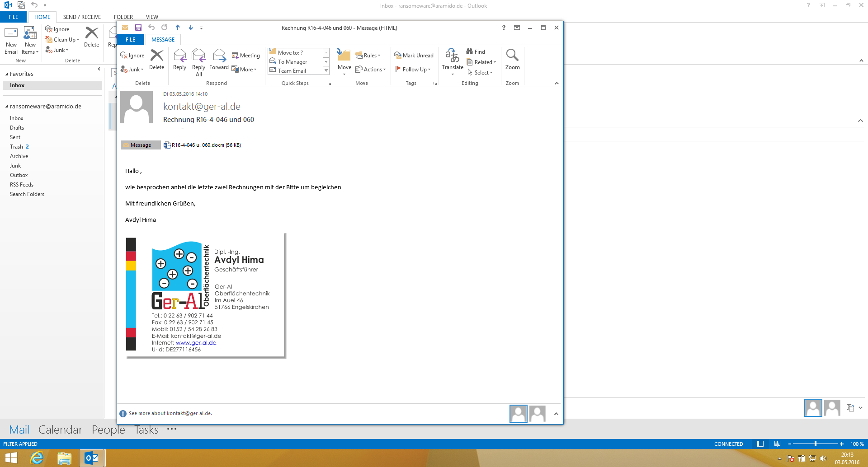Open attachment R16-4-046 u. 060.docm
Screen dimensions: 868x467
tap(202, 145)
